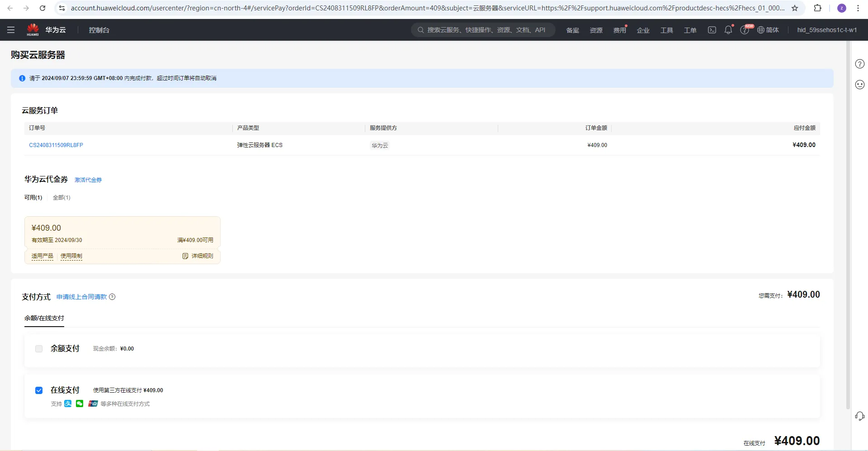Viewport: 868px width, 451px height.
Task: Toggle the 余额支付 checkbox
Action: pos(39,349)
